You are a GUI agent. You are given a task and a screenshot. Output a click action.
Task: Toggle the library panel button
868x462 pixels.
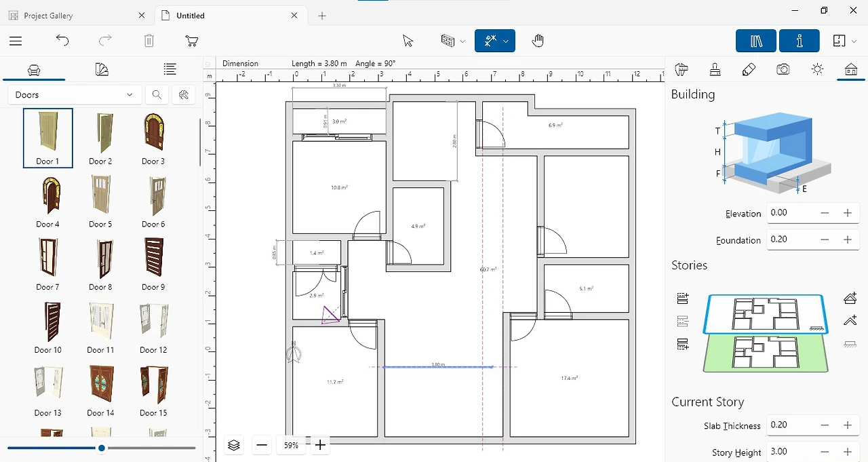point(756,41)
